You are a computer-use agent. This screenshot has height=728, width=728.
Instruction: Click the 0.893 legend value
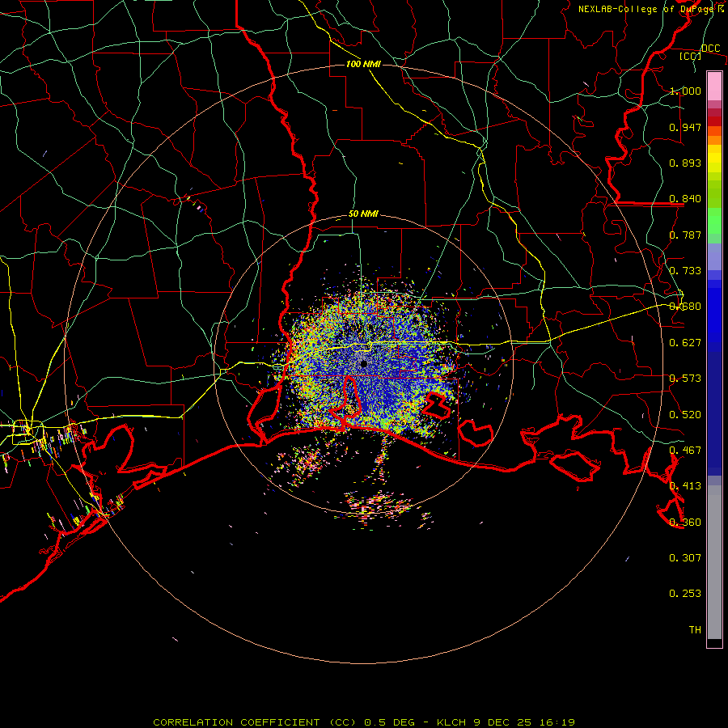point(685,163)
